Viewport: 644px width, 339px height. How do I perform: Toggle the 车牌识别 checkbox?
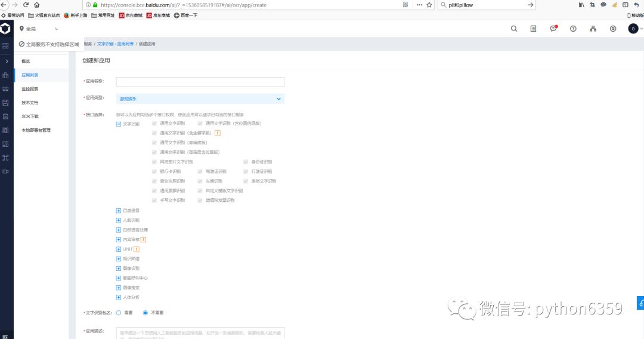coord(200,181)
